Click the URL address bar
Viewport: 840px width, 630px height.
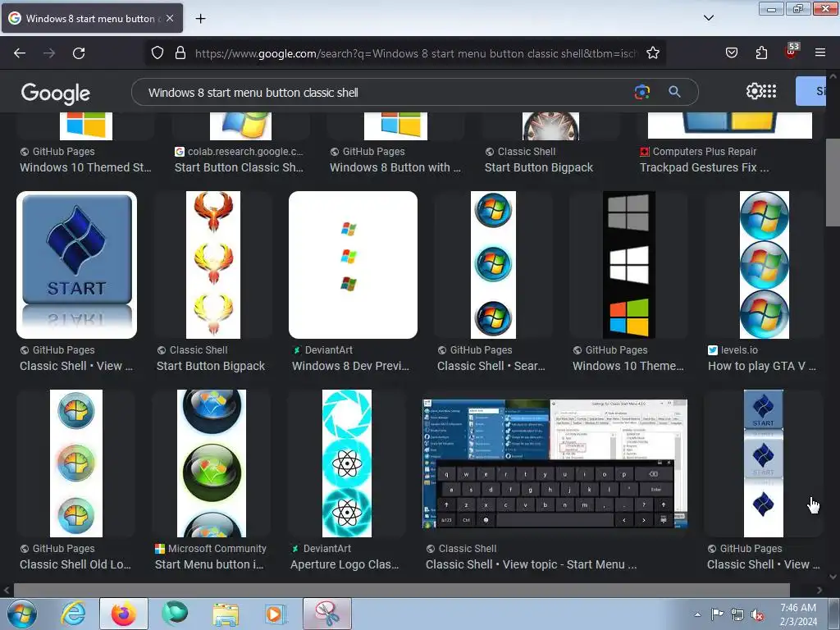[416, 53]
